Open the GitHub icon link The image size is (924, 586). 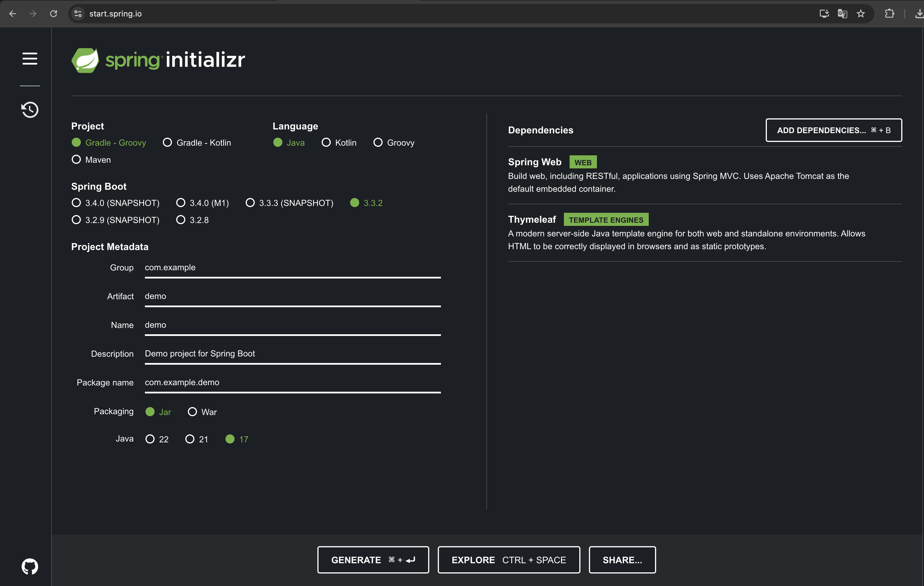(30, 566)
